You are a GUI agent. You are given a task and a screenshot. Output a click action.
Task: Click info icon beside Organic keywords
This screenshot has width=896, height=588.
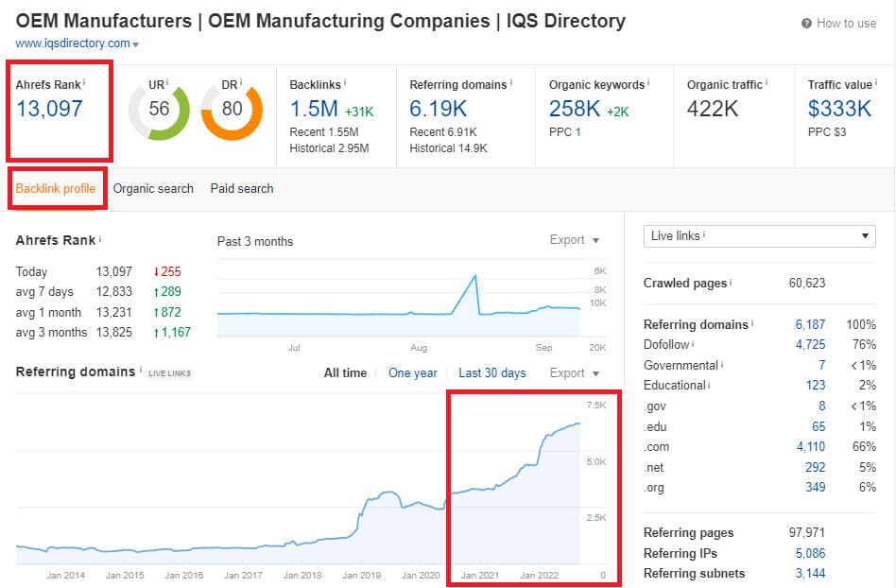[x=649, y=82]
